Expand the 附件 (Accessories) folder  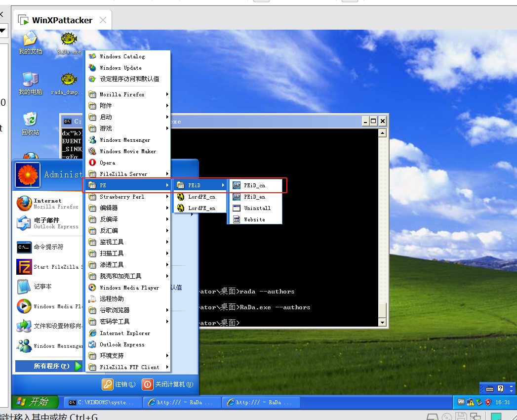(128, 106)
